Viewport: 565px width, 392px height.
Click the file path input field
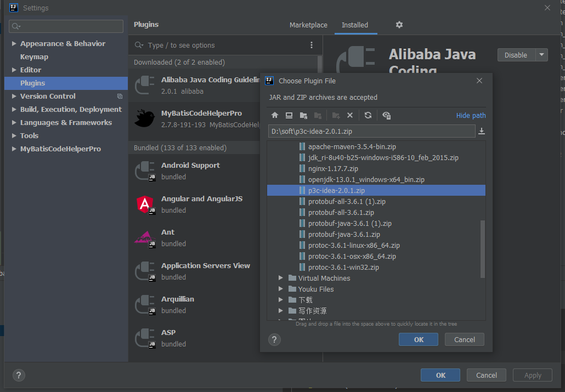371,131
